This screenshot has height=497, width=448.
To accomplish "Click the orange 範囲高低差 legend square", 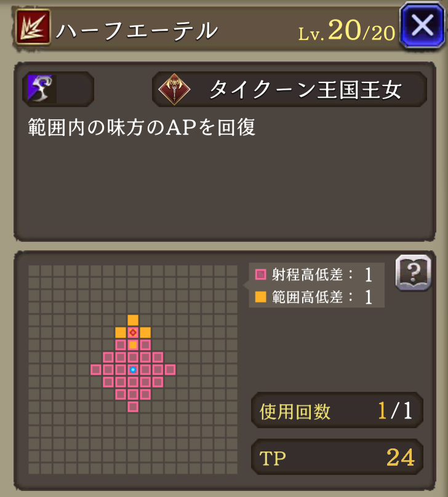I will (x=260, y=297).
